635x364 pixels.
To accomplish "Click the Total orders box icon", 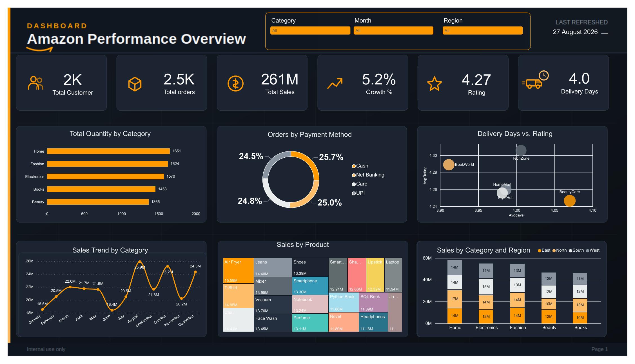I will 135,84.
